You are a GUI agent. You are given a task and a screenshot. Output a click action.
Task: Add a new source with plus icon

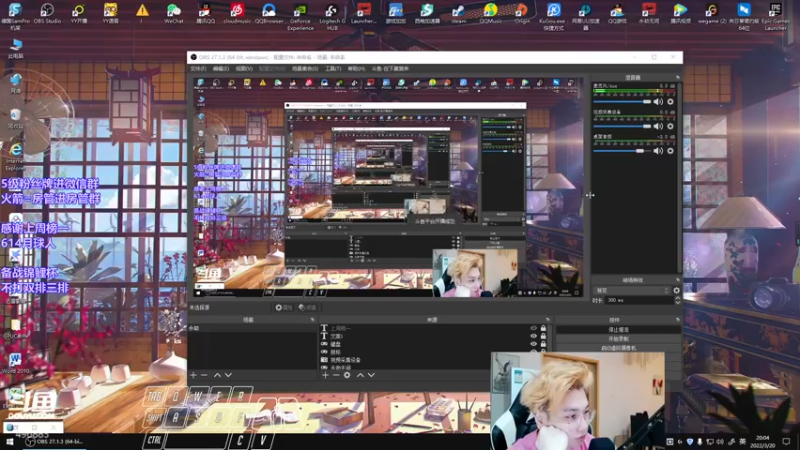(325, 375)
